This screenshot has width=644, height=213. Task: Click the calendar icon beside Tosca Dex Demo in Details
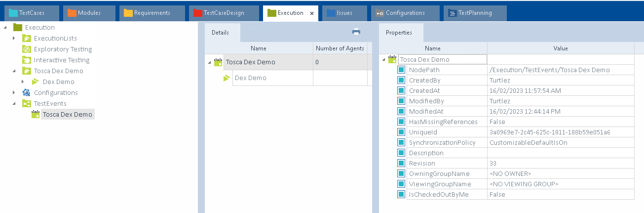click(x=218, y=62)
